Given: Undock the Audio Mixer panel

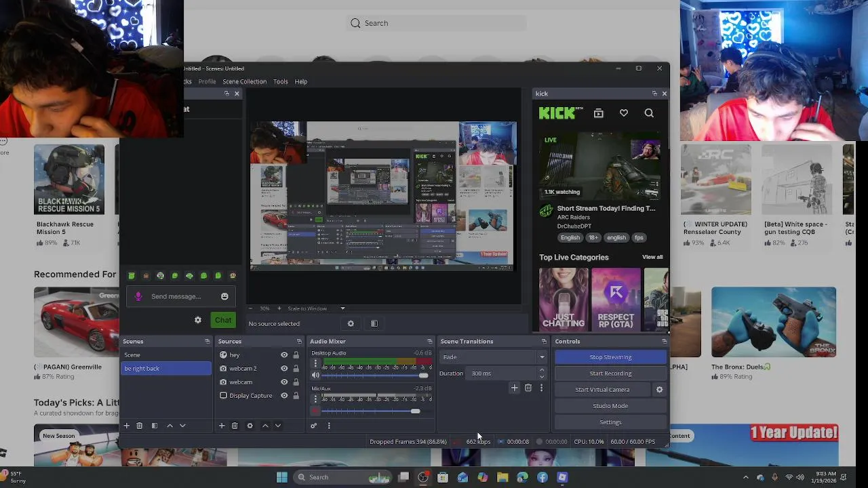Looking at the screenshot, I should (429, 341).
